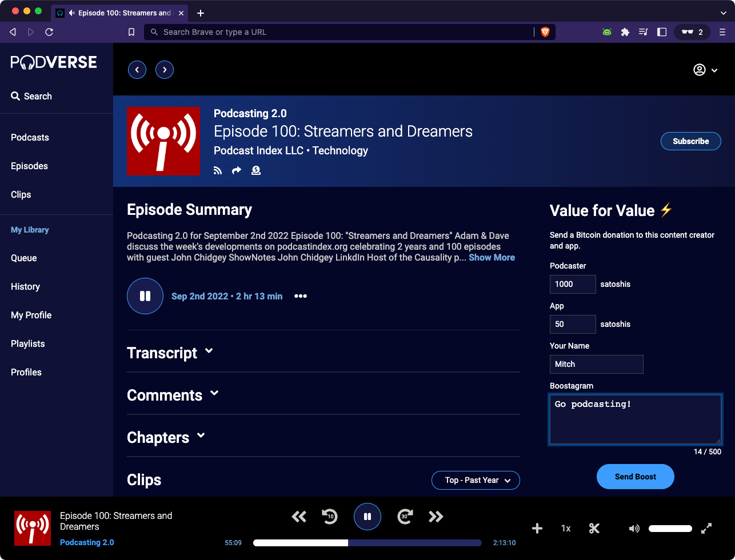735x560 pixels.
Task: Click the RSS feed icon under episode title
Action: (218, 170)
